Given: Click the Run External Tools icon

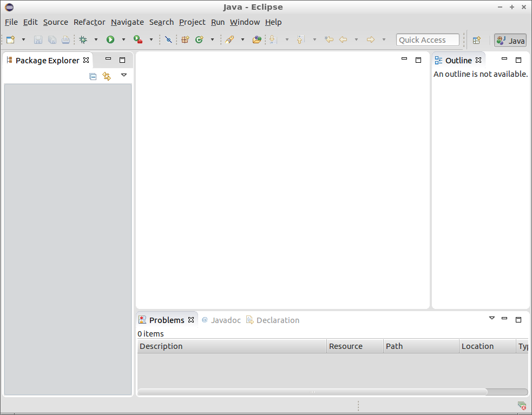Looking at the screenshot, I should click(138, 39).
